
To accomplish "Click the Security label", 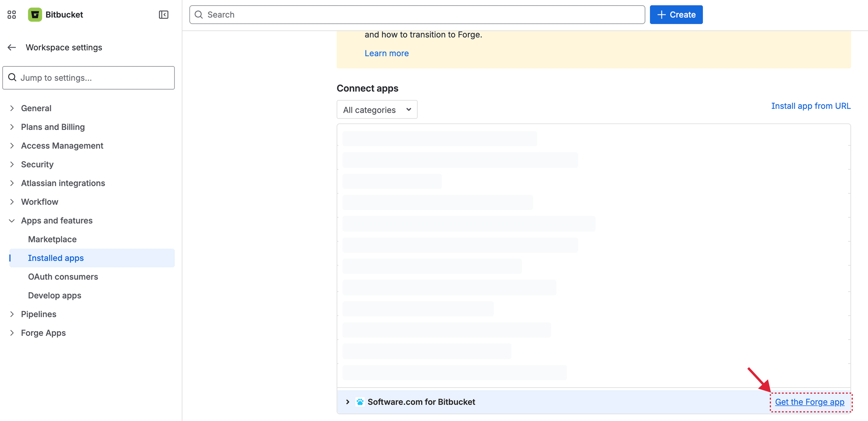I will [37, 164].
